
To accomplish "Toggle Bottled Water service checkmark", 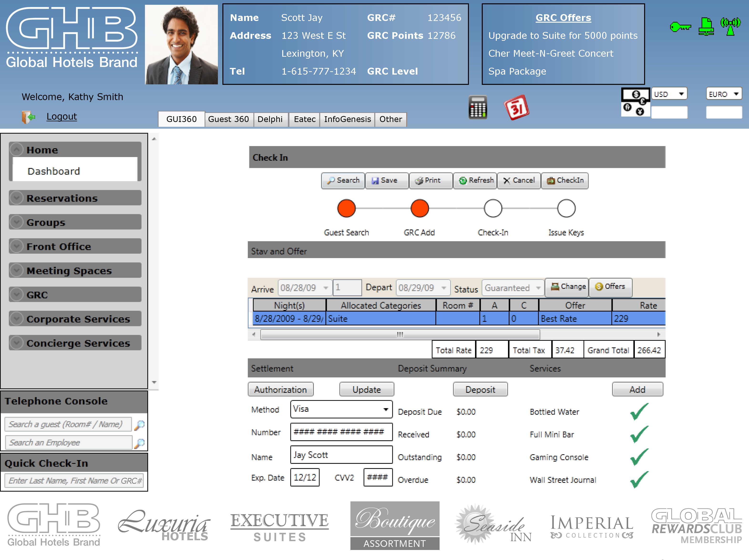I will 639,411.
